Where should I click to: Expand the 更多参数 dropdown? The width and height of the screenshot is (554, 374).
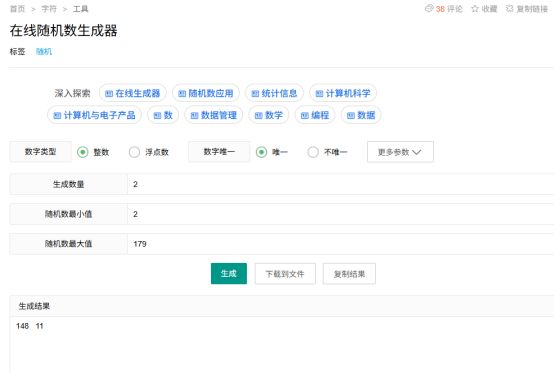(400, 152)
